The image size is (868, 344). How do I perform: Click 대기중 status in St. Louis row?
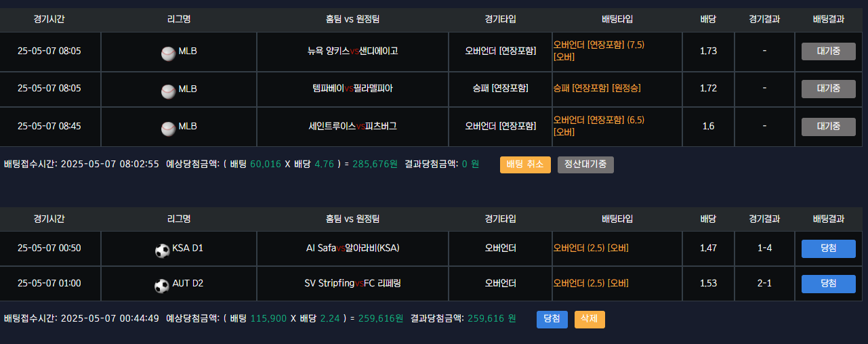[828, 127]
